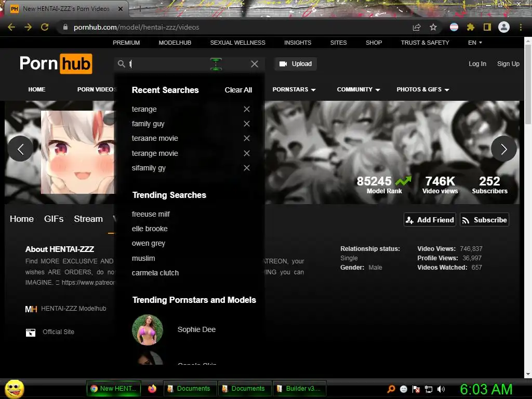Viewport: 532px width, 399px height.
Task: Remove 'terange' from recent searches
Action: tap(247, 109)
